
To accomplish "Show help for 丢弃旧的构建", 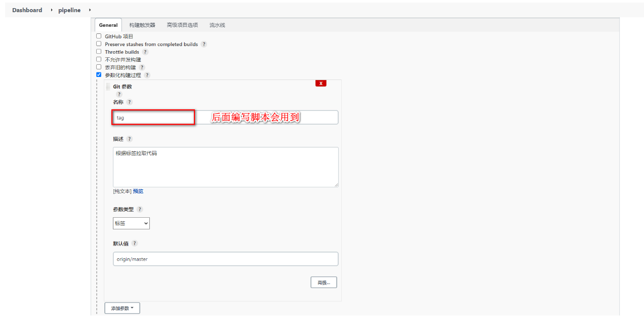I will (x=142, y=67).
